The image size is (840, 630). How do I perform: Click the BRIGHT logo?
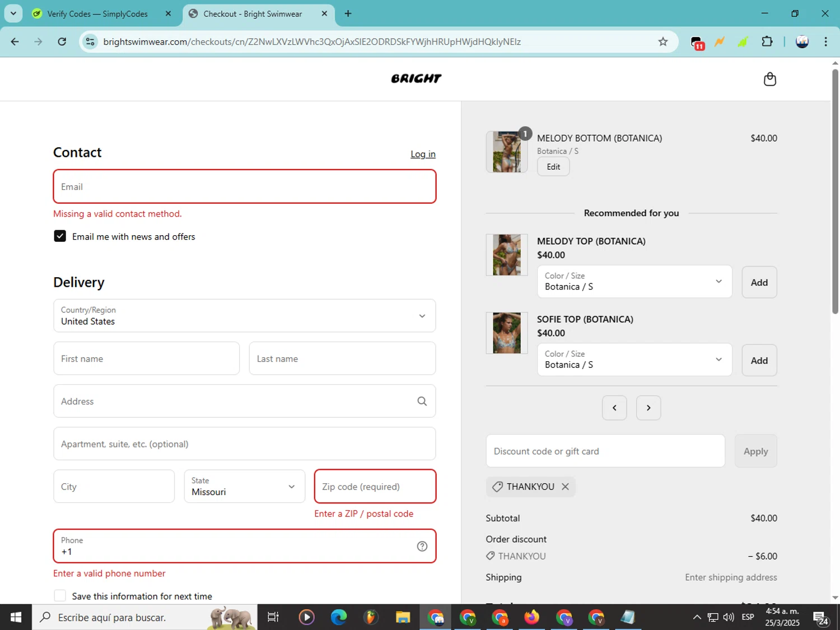point(416,79)
